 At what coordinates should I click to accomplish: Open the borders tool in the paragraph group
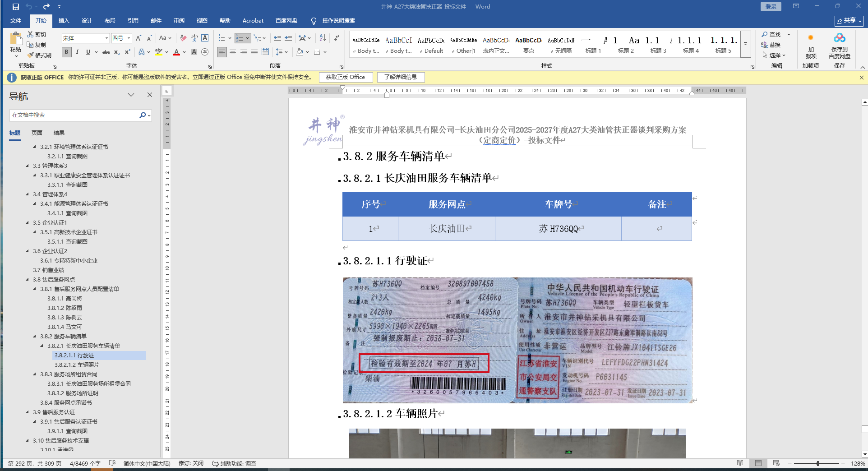coord(317,52)
